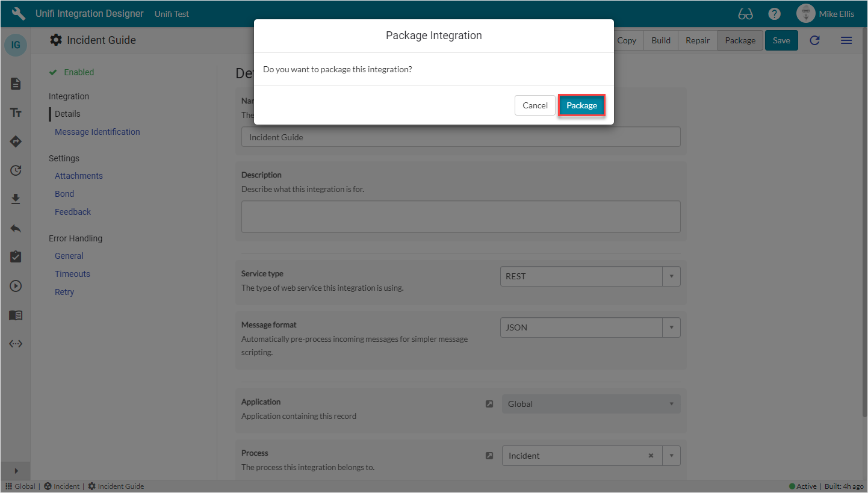The height and width of the screenshot is (493, 868).
Task: Toggle the edit icon beside Application field
Action: tap(489, 404)
